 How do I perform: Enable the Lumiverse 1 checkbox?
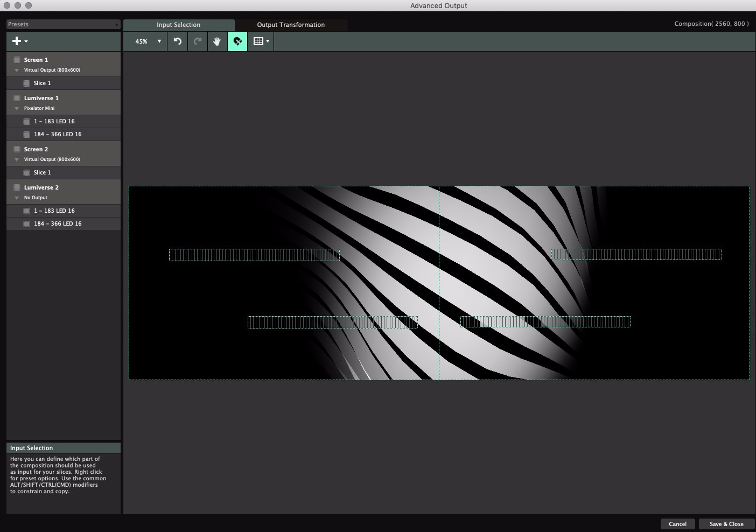tap(17, 98)
